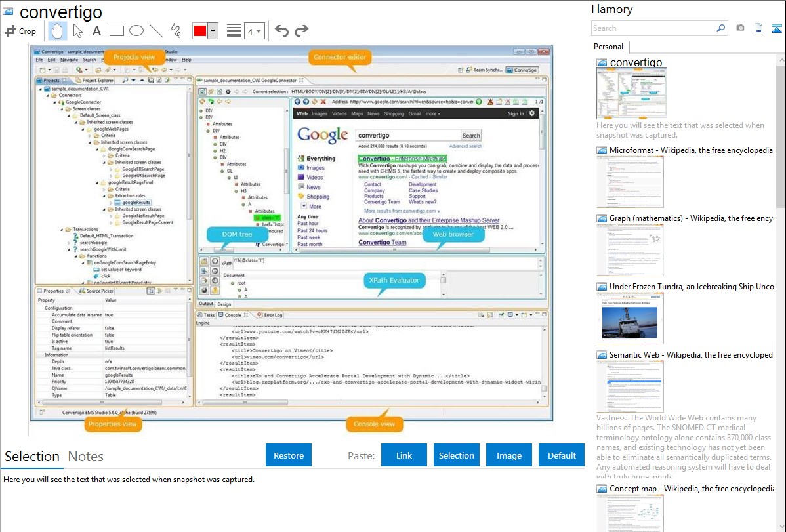
Task: Click the convertigo title in snapshot list
Action: coord(636,62)
